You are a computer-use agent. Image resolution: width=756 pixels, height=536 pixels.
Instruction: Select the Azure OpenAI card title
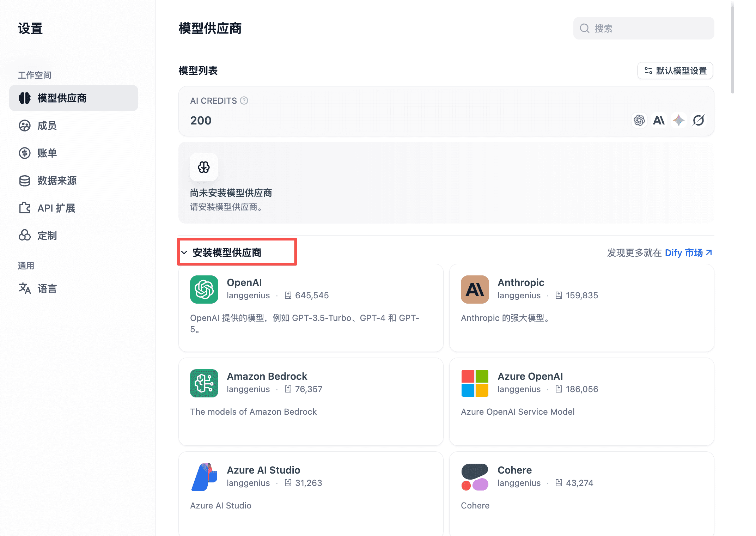click(x=530, y=376)
